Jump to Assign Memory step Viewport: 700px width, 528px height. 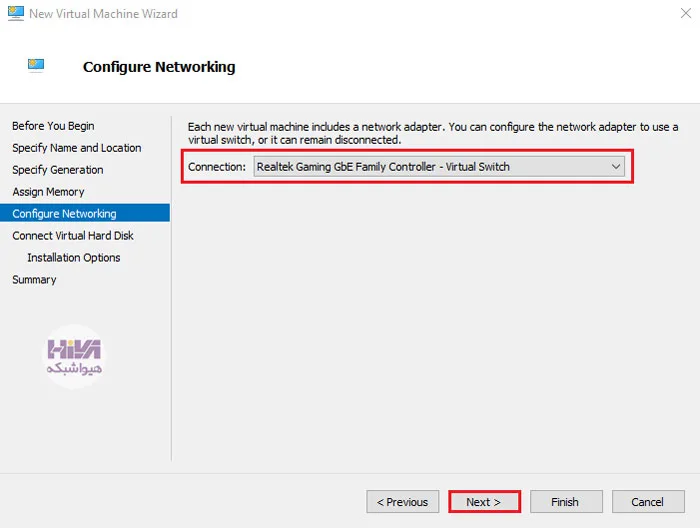click(48, 192)
